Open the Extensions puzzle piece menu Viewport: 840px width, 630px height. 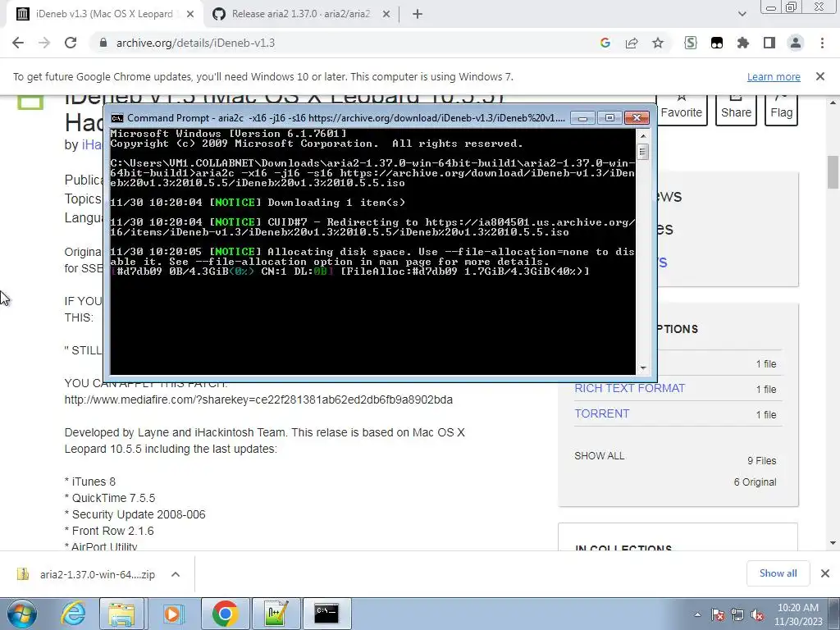[x=743, y=43]
